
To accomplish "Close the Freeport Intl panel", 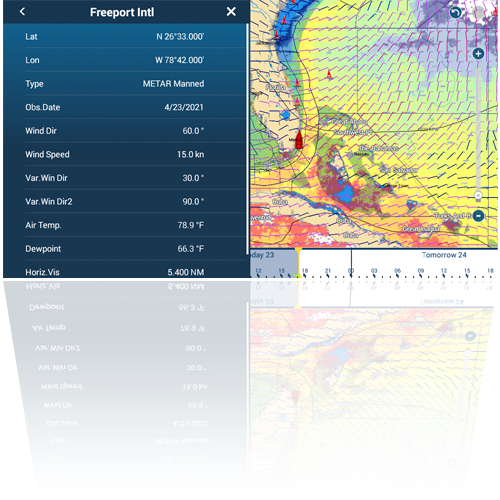I will point(231,12).
